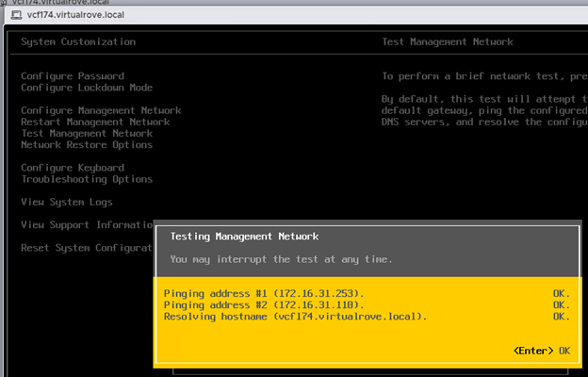Screen dimensions: 588x377
Task: Click the Test Management Network heading on right panel
Action: tap(448, 41)
